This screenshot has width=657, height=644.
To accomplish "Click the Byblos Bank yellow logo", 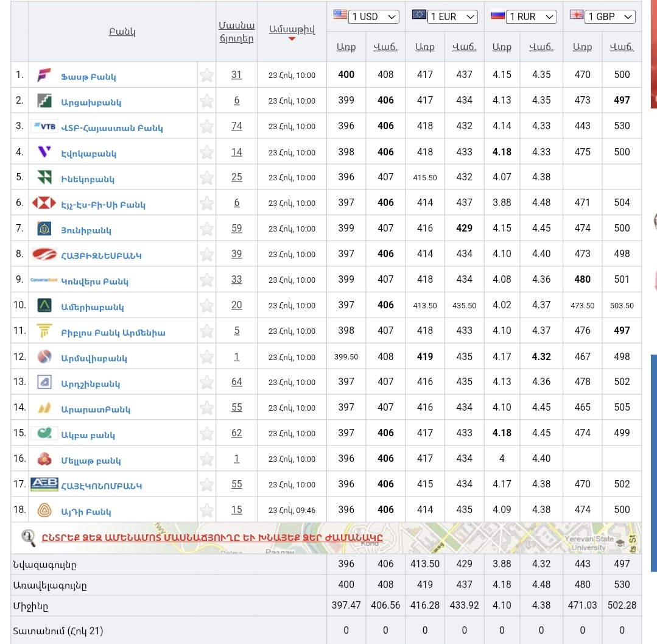I will click(44, 331).
